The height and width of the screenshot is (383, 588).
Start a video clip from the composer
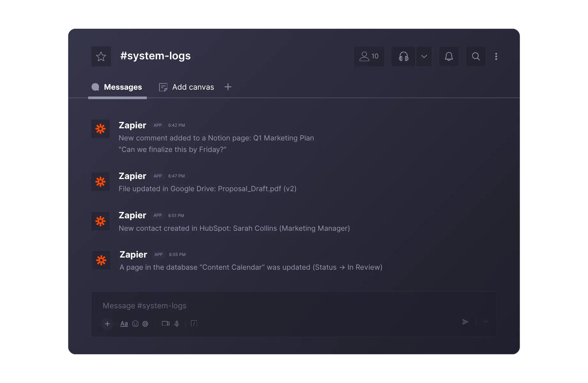(x=166, y=323)
